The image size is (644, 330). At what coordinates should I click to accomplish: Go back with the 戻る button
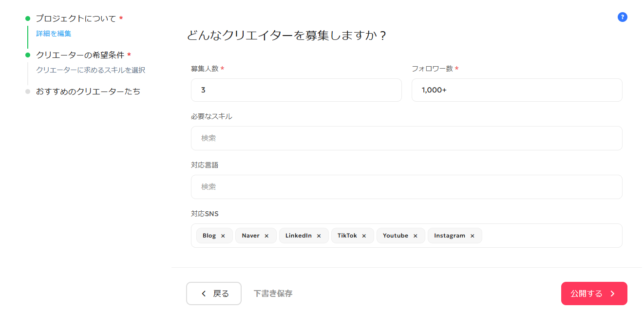click(x=214, y=293)
